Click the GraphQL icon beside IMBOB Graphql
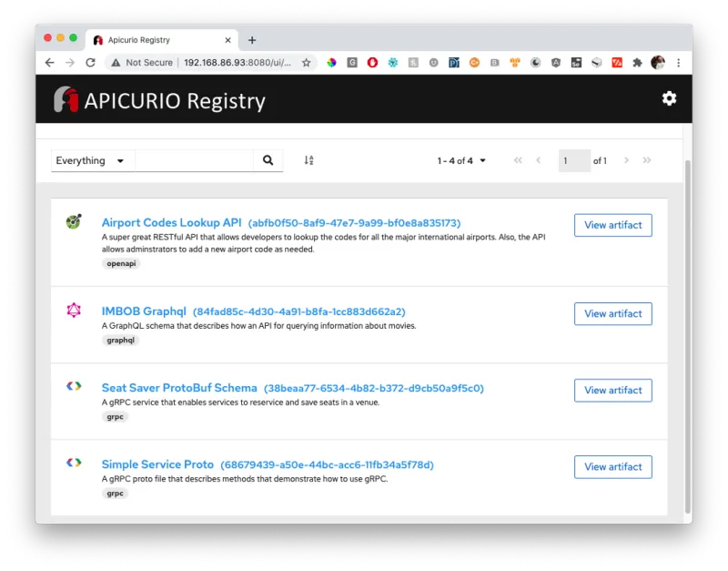Image resolution: width=728 pixels, height=571 pixels. click(x=73, y=308)
